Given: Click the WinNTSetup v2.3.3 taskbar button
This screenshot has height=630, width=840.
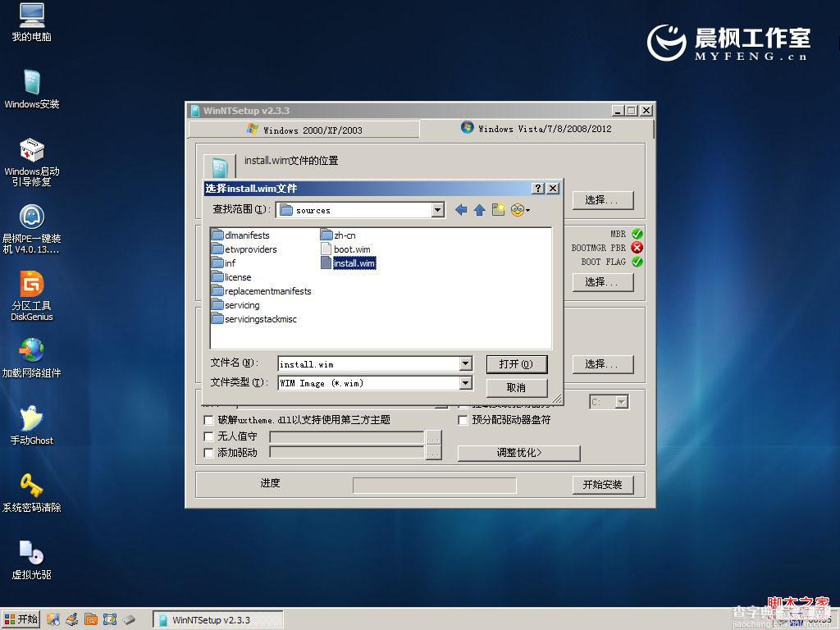Looking at the screenshot, I should click(218, 620).
